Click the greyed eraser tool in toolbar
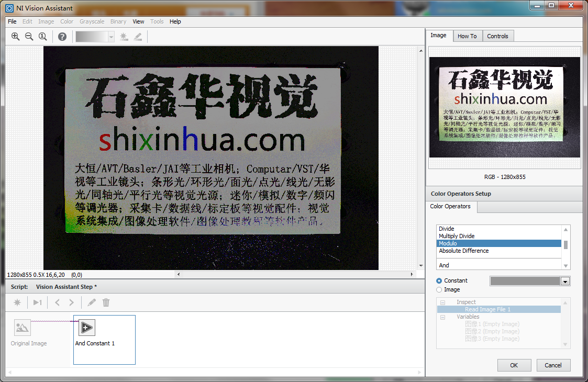 pyautogui.click(x=138, y=36)
